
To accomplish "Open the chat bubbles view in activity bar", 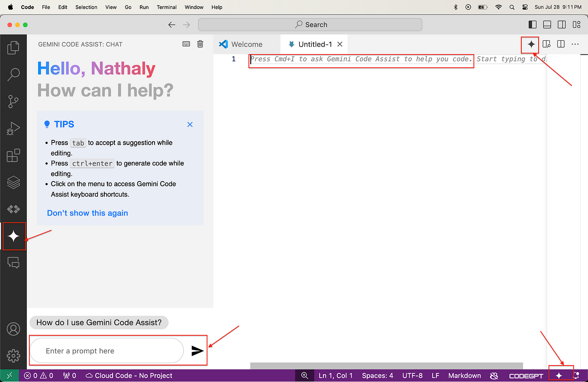I will pyautogui.click(x=13, y=262).
